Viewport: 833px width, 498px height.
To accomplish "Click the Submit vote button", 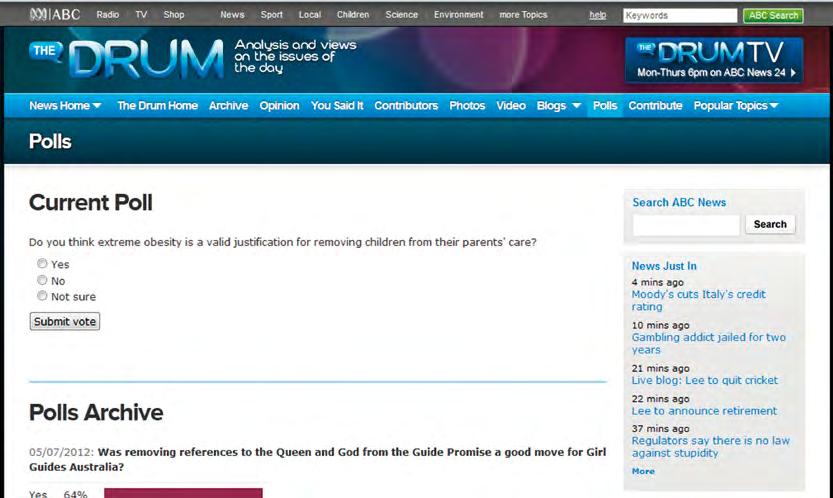I will (x=65, y=322).
